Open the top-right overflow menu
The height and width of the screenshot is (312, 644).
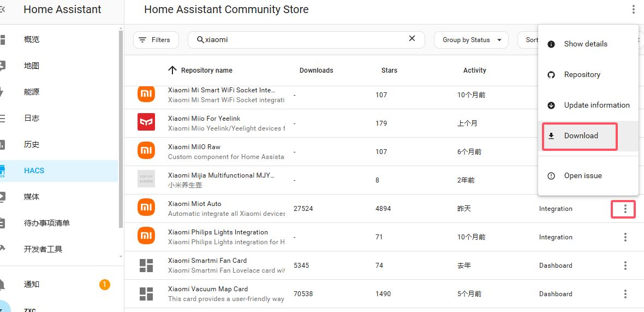click(633, 9)
